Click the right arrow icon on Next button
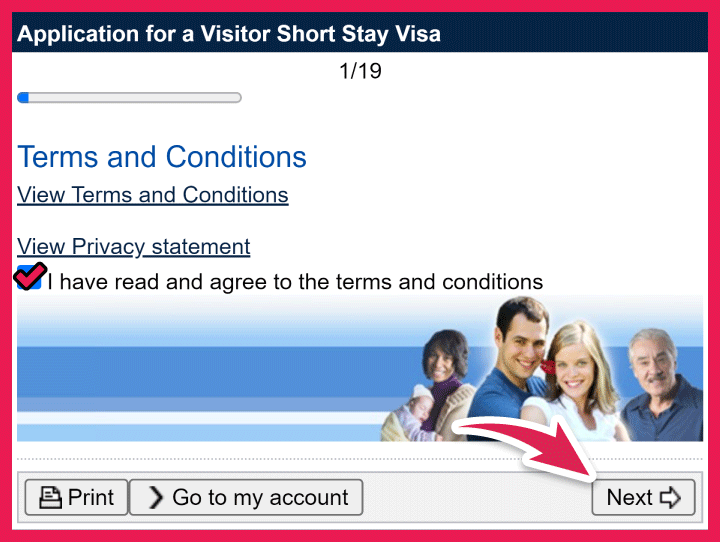Viewport: 720px width, 542px height. tap(671, 498)
